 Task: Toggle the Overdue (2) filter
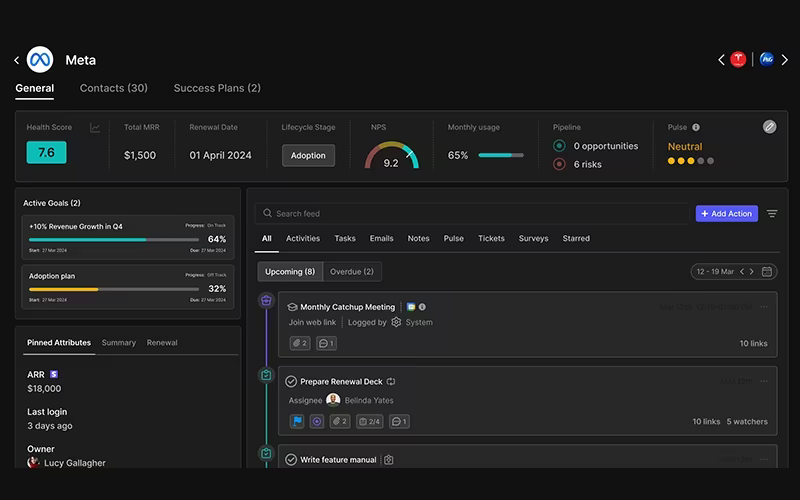point(352,271)
